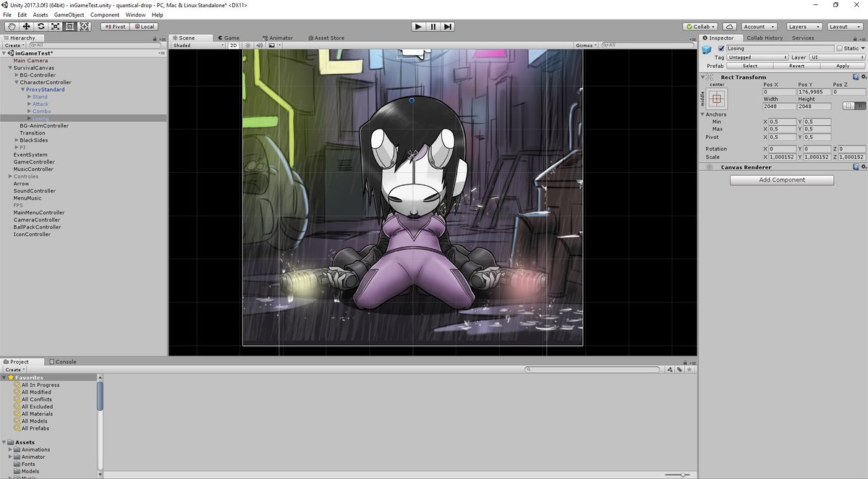
Task: Toggle scene audio speaker icon
Action: pos(259,45)
